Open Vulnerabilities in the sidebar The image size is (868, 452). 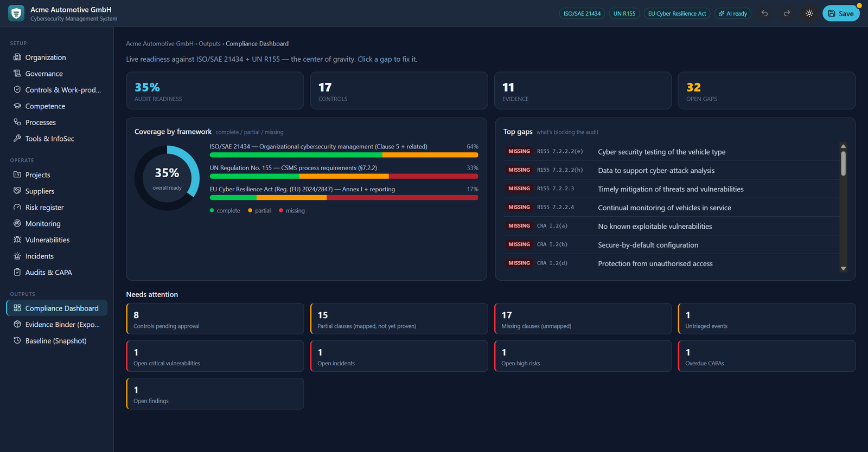point(57,240)
